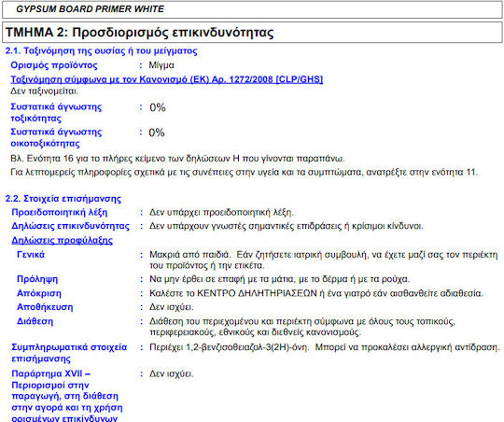Select the unknown ecotoxicity 0% value
The width and height of the screenshot is (504, 422).
coord(157,133)
